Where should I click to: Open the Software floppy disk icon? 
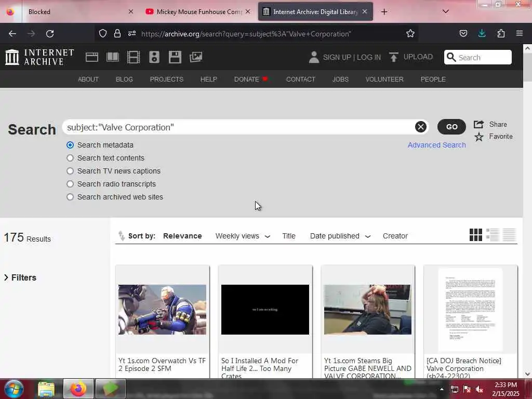(175, 57)
